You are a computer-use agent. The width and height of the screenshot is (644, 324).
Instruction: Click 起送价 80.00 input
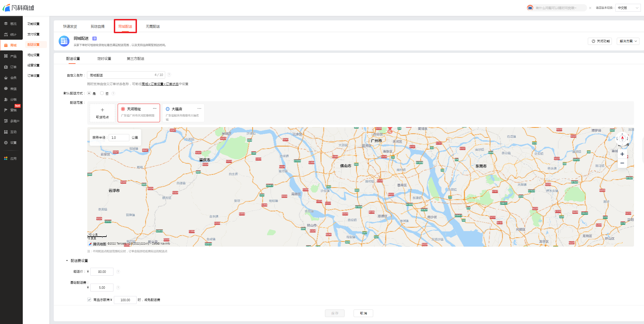102,271
